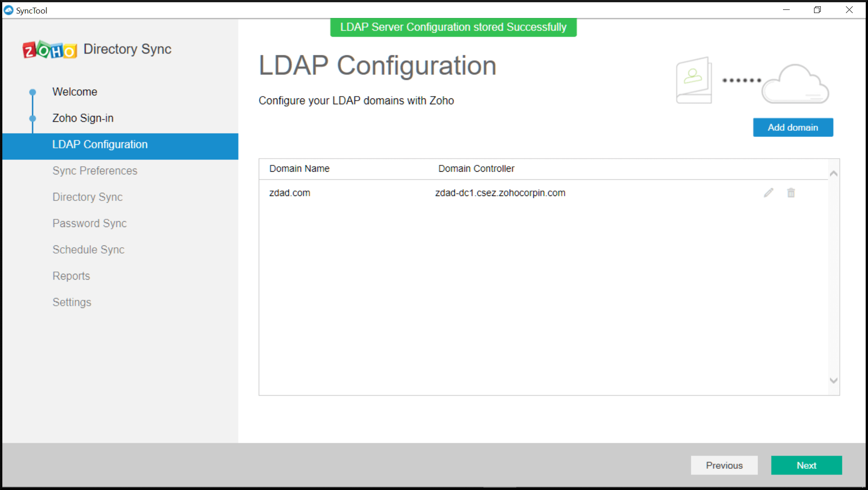The image size is (868, 490).
Task: Click the green Next button
Action: coord(806,465)
